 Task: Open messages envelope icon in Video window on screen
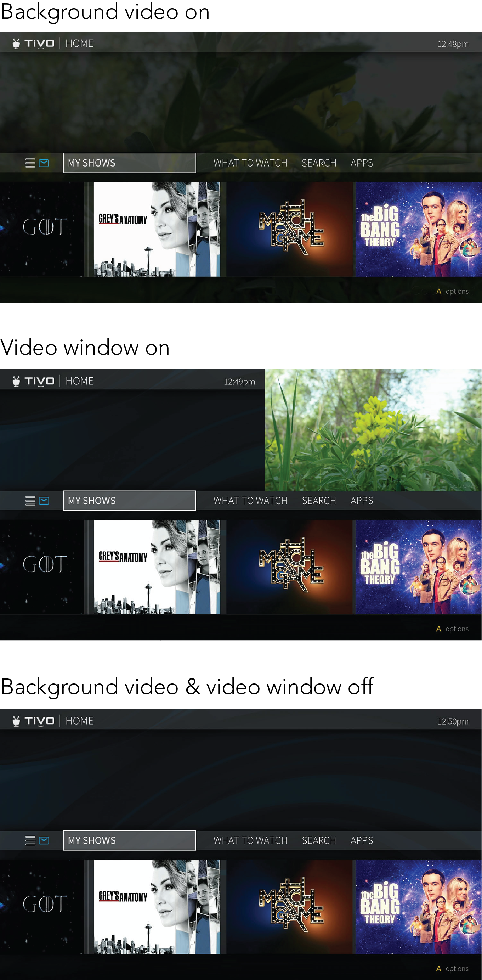(44, 501)
